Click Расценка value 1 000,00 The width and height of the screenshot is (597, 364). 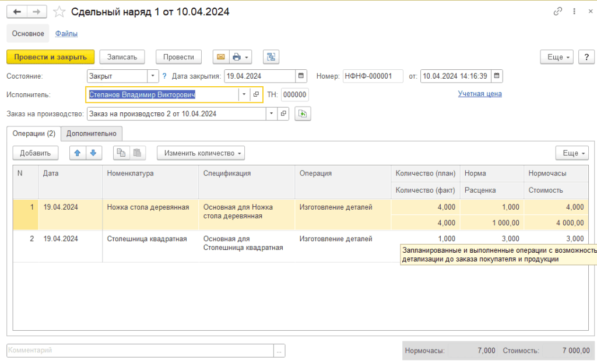pyautogui.click(x=492, y=223)
